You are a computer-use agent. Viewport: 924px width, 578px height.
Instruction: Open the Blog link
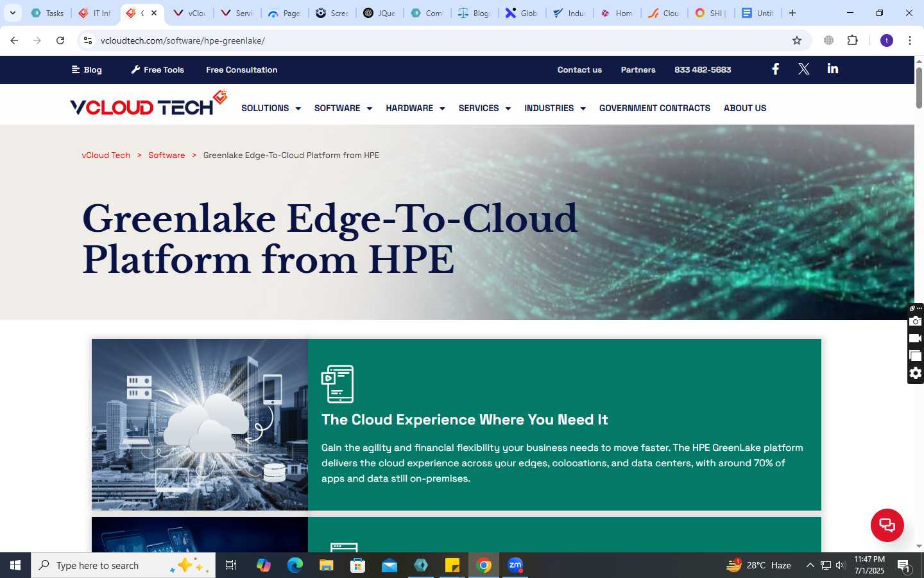[x=87, y=69]
